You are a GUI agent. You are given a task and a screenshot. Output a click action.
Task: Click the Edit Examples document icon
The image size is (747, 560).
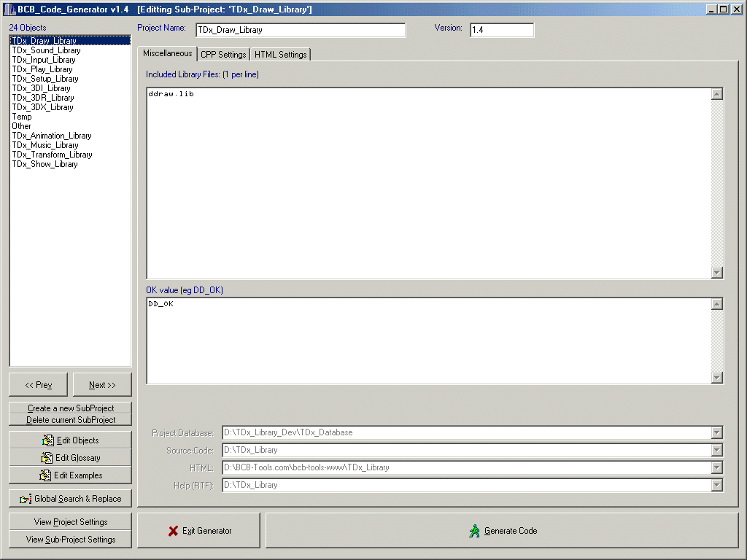click(45, 475)
